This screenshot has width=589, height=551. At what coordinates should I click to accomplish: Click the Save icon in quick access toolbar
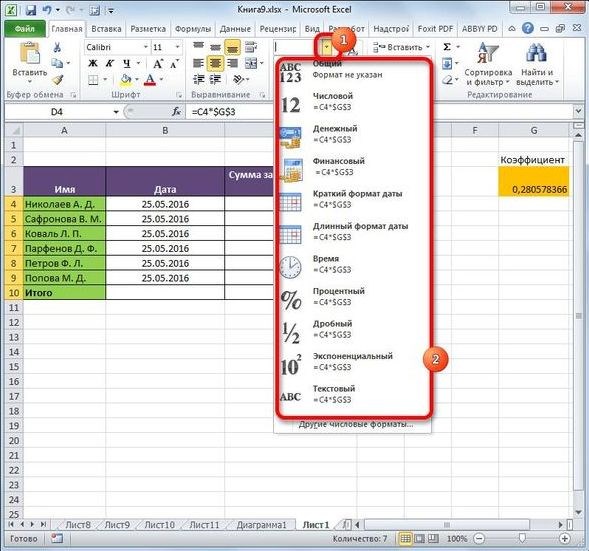point(30,10)
